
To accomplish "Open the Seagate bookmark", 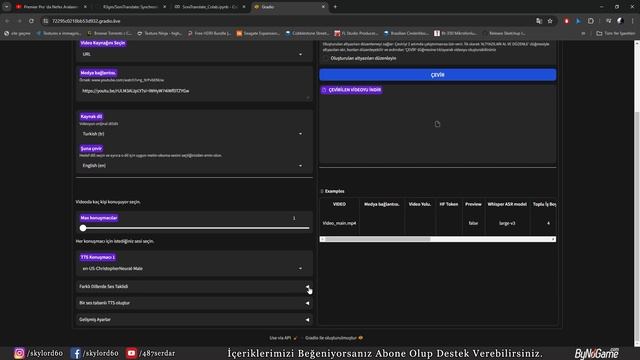I will point(258,33).
